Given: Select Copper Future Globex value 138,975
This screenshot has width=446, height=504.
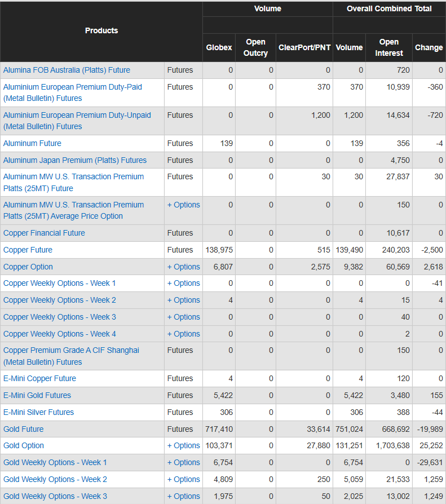Looking at the screenshot, I should tap(219, 250).
